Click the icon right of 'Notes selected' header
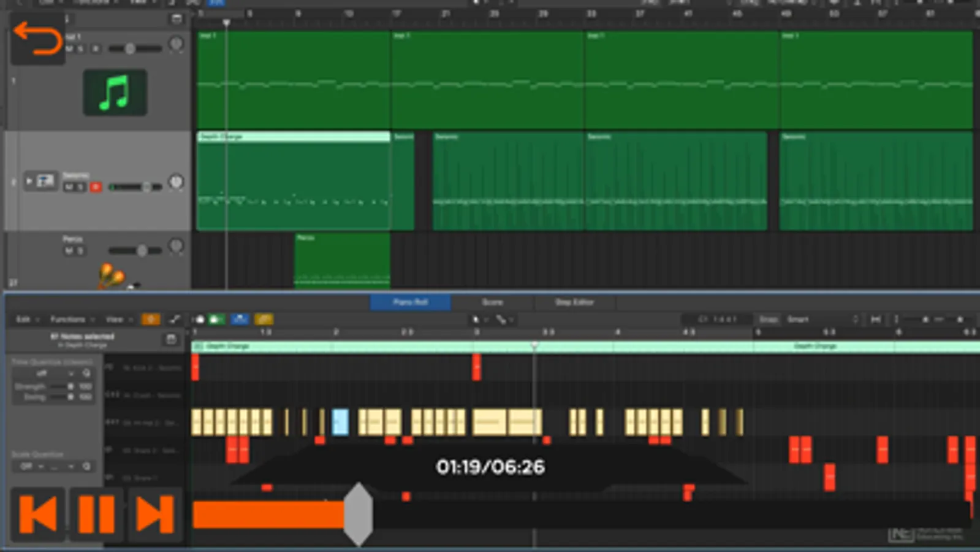 point(171,339)
